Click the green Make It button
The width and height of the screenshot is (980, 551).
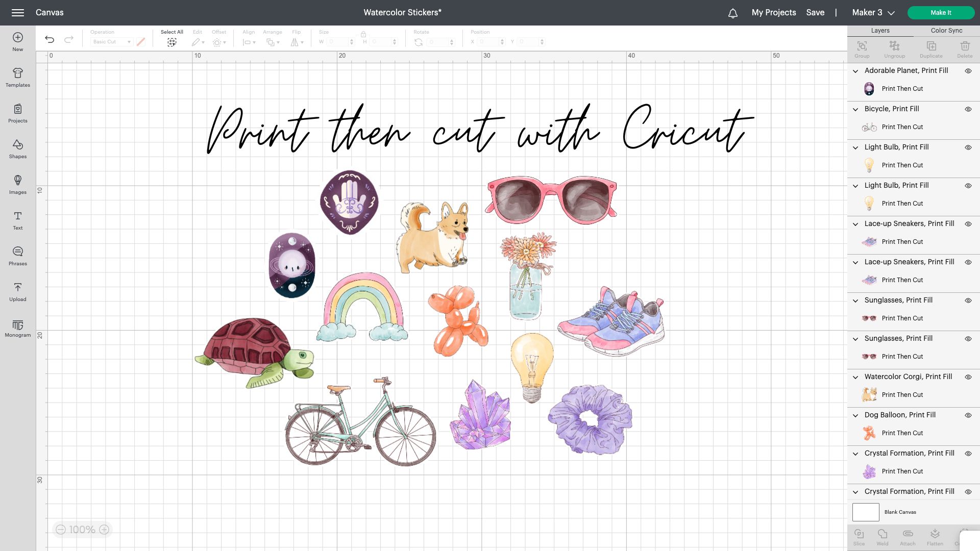pyautogui.click(x=941, y=13)
